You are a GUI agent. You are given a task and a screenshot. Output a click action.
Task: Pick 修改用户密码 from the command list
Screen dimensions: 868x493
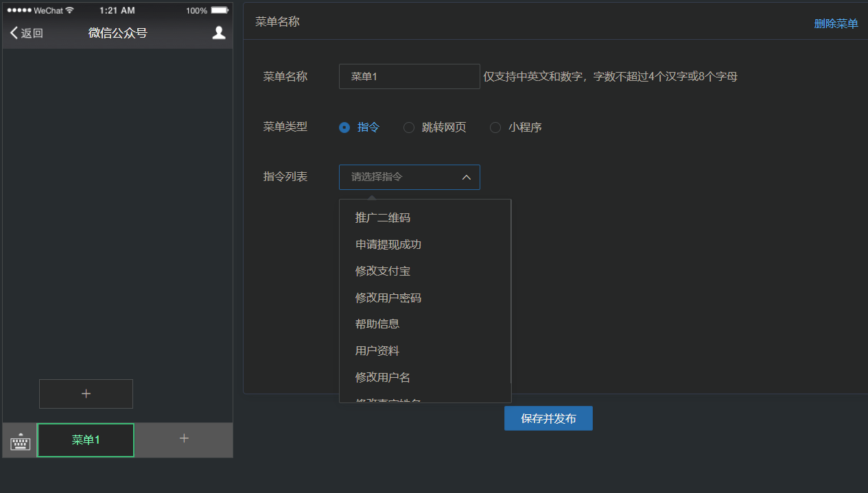425,298
